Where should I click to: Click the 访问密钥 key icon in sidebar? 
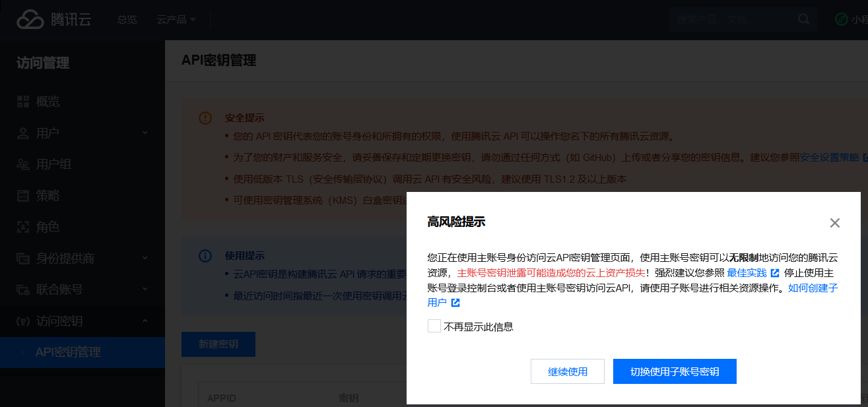click(x=23, y=321)
